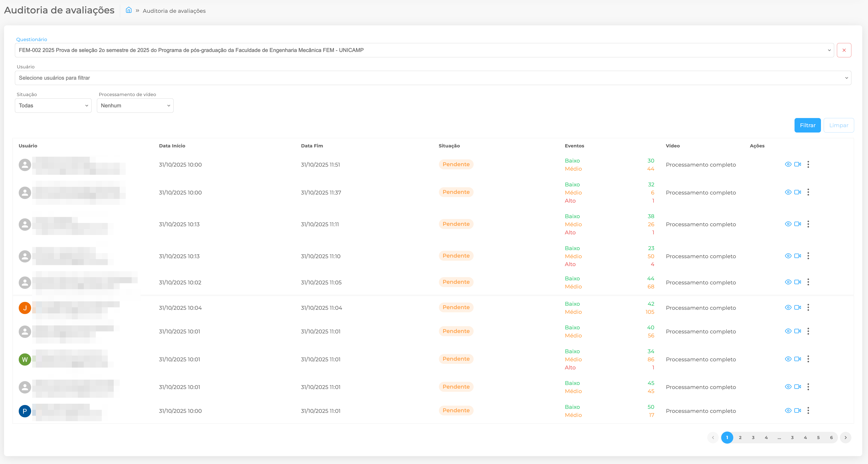Click the pagination ellipsis
The width and height of the screenshot is (868, 464).
tap(779, 438)
